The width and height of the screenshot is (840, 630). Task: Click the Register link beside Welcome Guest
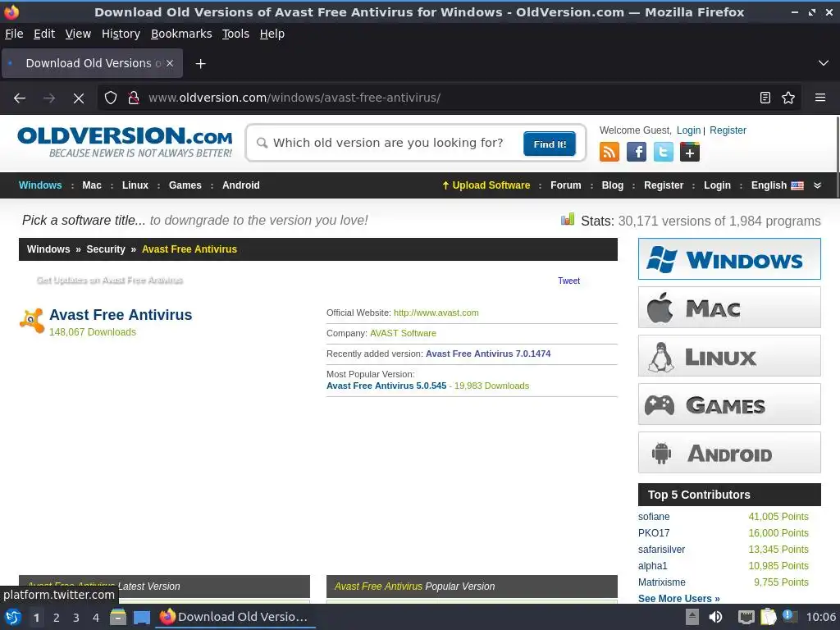tap(728, 130)
